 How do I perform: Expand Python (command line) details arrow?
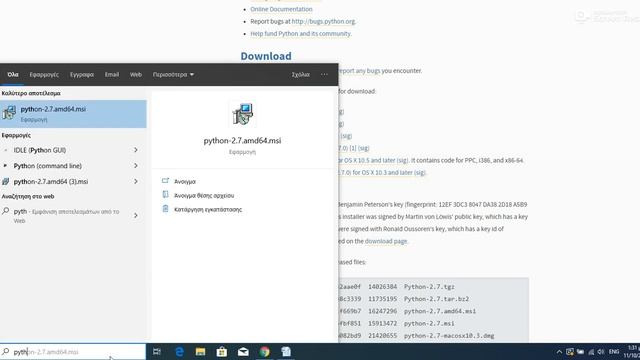tap(136, 166)
